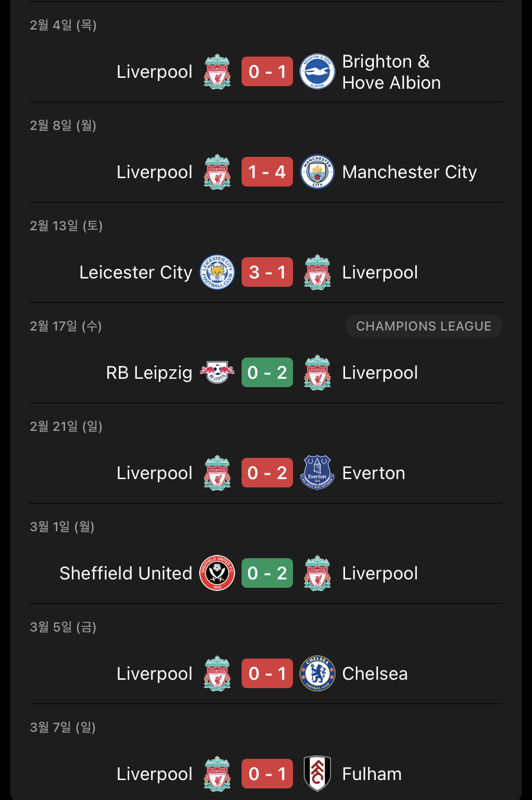Screen dimensions: 532x800
Task: Open the 0 - 2 Everton score
Action: pos(267,473)
